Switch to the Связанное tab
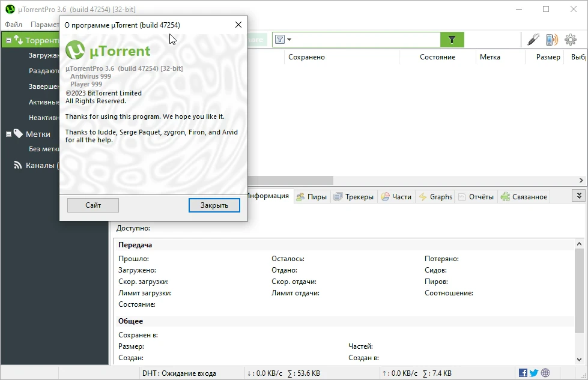 (524, 197)
